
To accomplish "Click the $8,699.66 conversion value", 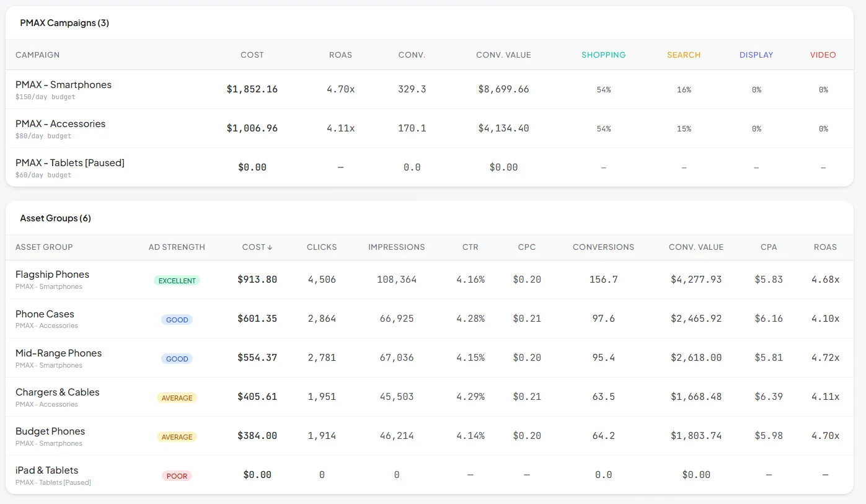I will click(x=504, y=89).
